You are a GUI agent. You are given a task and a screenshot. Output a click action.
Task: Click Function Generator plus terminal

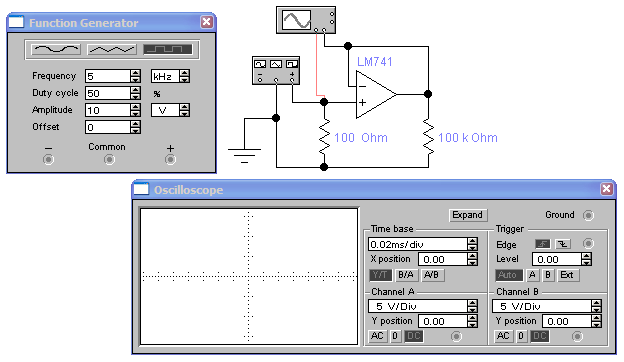point(170,160)
